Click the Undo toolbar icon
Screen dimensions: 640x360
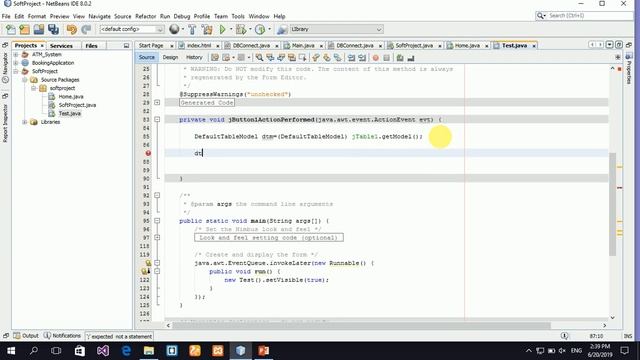(x=72, y=29)
